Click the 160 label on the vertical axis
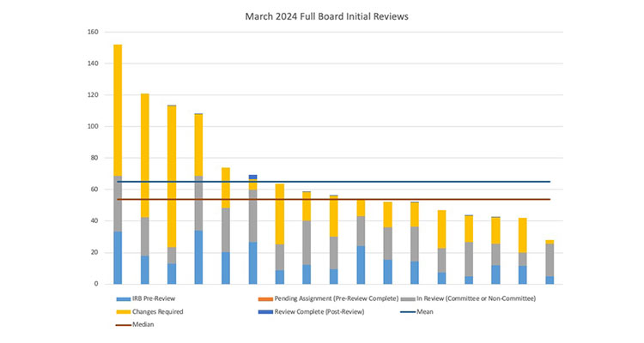The image size is (644, 343). click(x=93, y=32)
